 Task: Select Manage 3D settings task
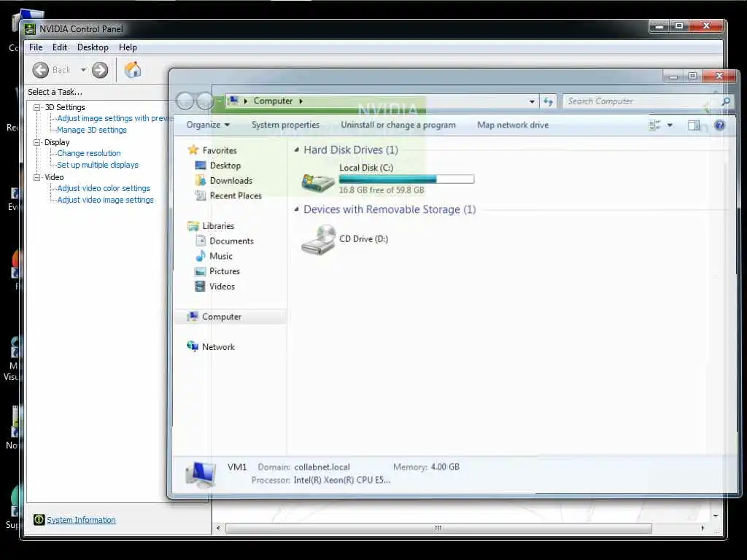tap(92, 130)
